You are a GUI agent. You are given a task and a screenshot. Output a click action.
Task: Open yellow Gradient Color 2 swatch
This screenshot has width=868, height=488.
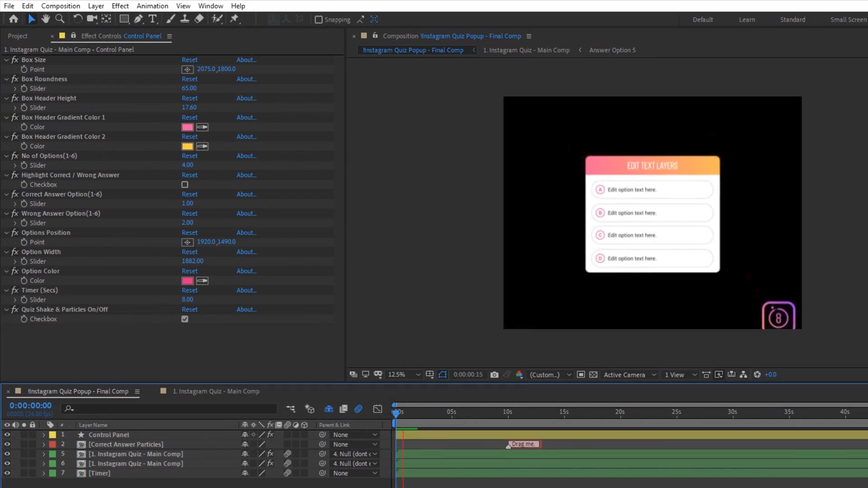coord(187,146)
